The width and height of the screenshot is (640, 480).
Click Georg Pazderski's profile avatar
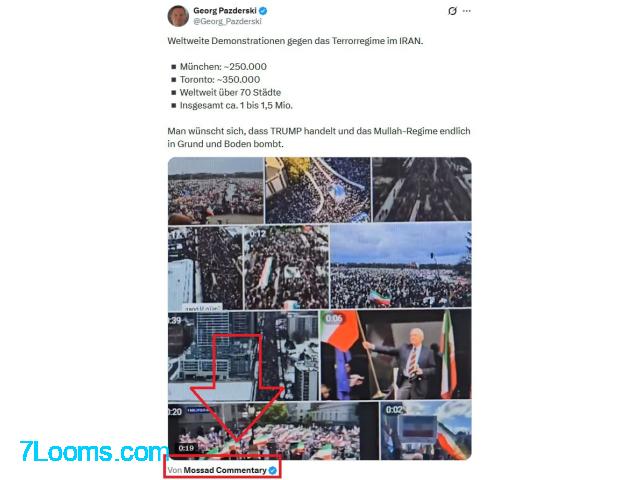click(178, 16)
